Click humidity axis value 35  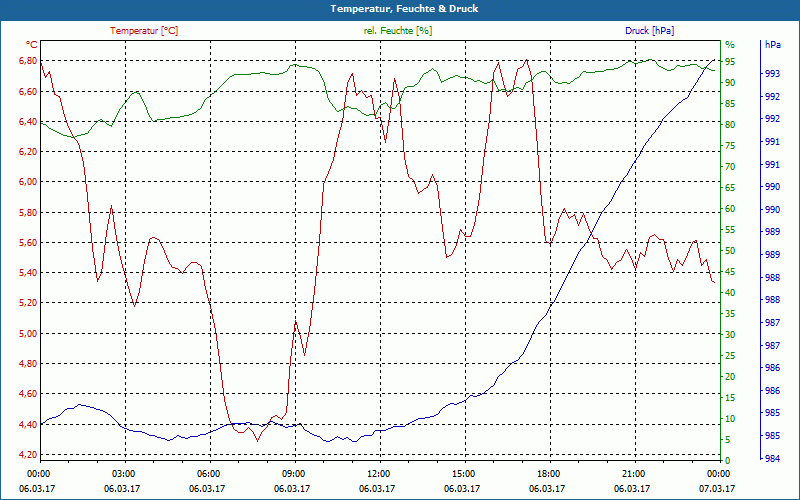tap(730, 314)
